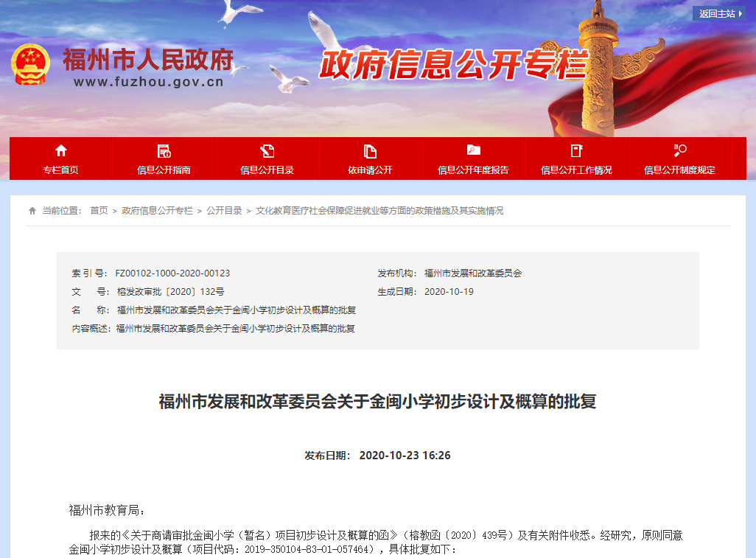Select document number 榕发改审批〔2020〕132号
Screen dimensions: 756x558
[x=171, y=292]
